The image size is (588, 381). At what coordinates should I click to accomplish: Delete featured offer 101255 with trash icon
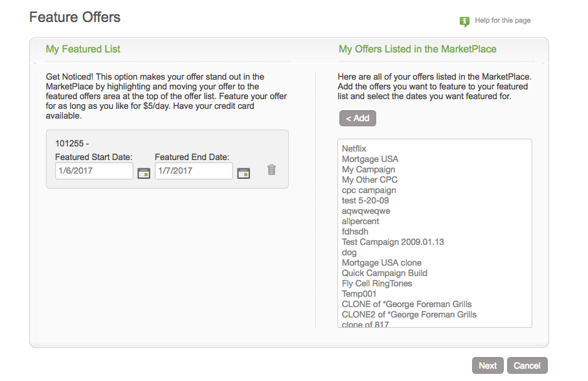(x=271, y=170)
